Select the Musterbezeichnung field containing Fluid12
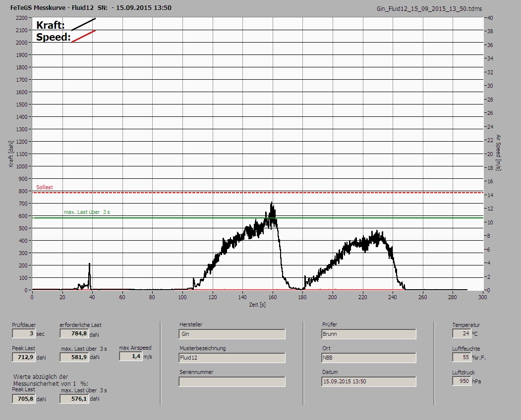This screenshot has width=521, height=420. point(232,358)
